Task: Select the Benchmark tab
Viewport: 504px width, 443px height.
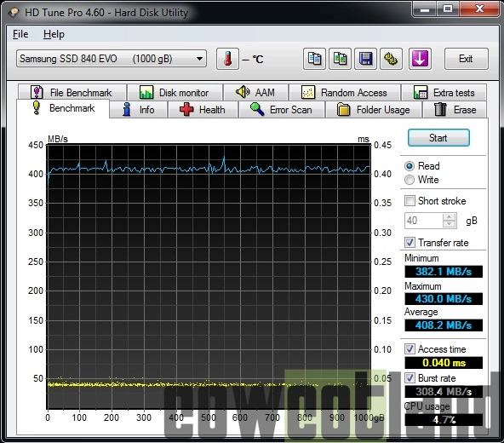Action: click(x=63, y=108)
